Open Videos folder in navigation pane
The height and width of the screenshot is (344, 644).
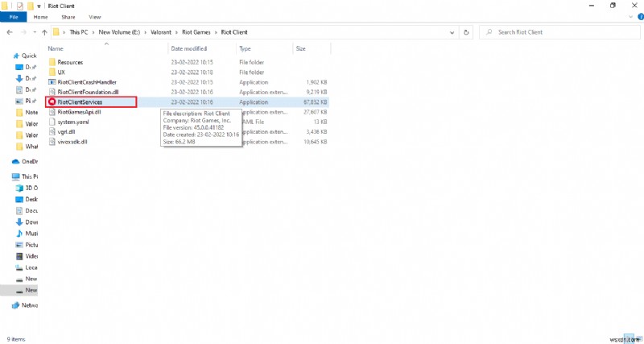click(27, 256)
